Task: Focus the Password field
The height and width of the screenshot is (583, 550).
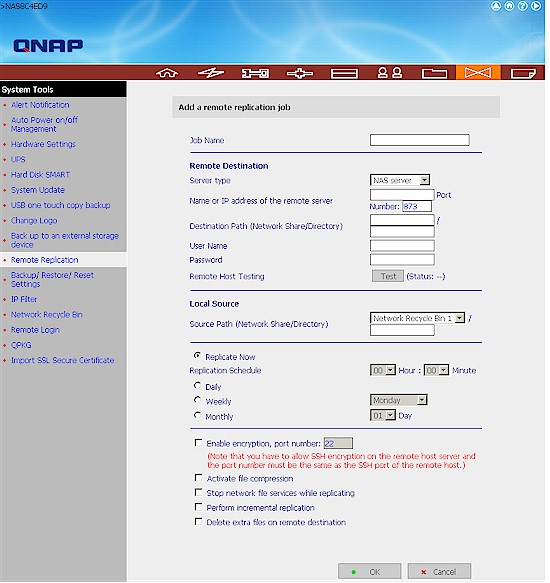Action: pos(402,260)
